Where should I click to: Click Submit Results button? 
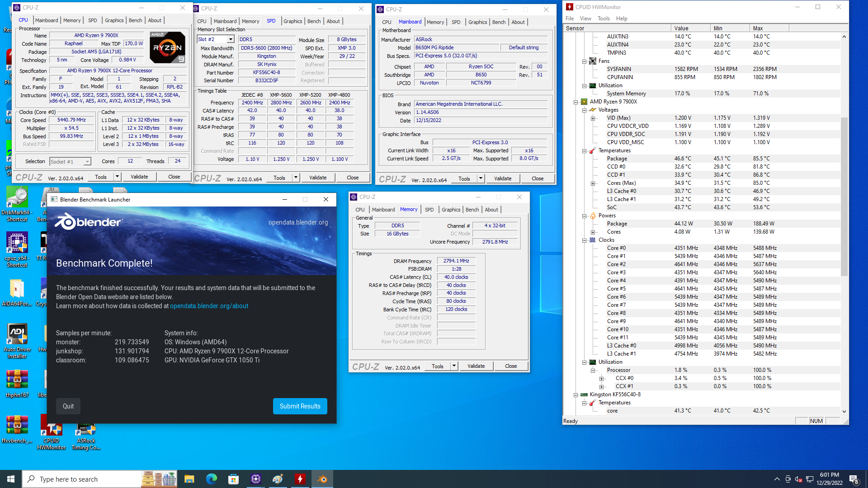click(x=300, y=406)
